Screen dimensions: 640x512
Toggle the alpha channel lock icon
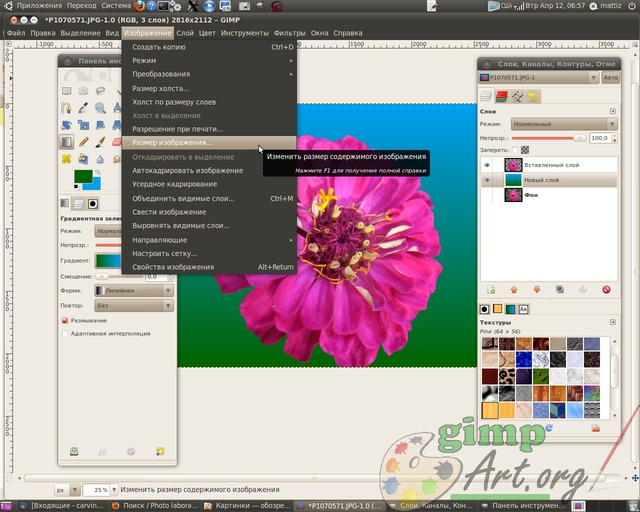pos(525,150)
